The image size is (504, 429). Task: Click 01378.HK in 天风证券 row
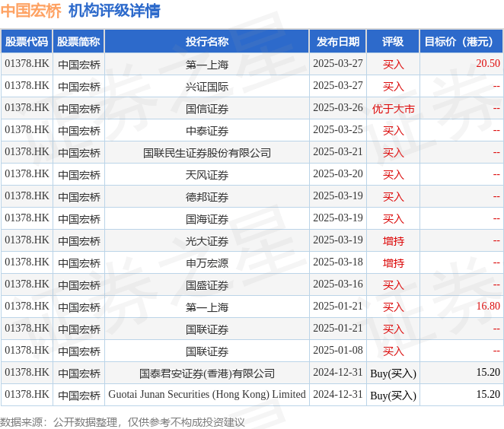[27, 173]
